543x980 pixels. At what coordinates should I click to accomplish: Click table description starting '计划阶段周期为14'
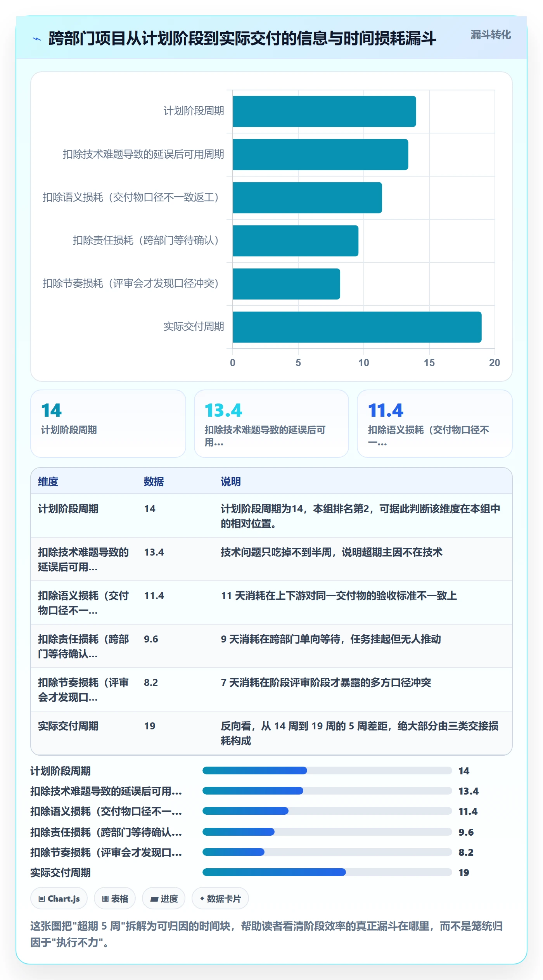[360, 516]
